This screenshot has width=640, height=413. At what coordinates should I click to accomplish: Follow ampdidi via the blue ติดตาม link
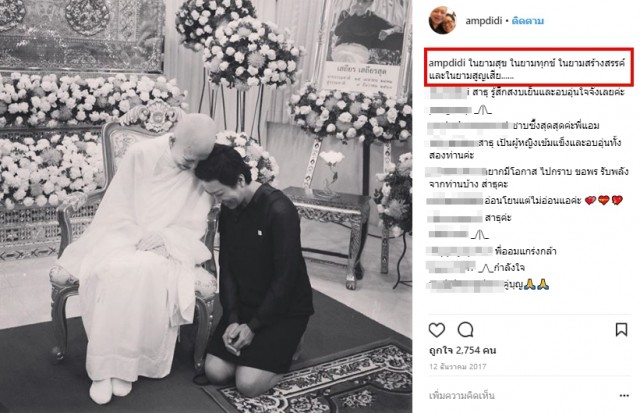(x=528, y=21)
